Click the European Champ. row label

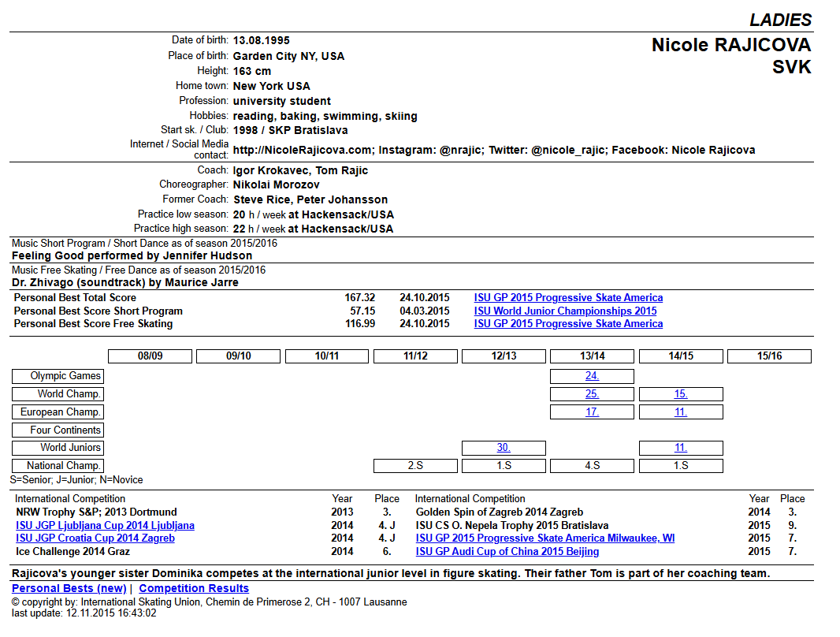point(58,412)
